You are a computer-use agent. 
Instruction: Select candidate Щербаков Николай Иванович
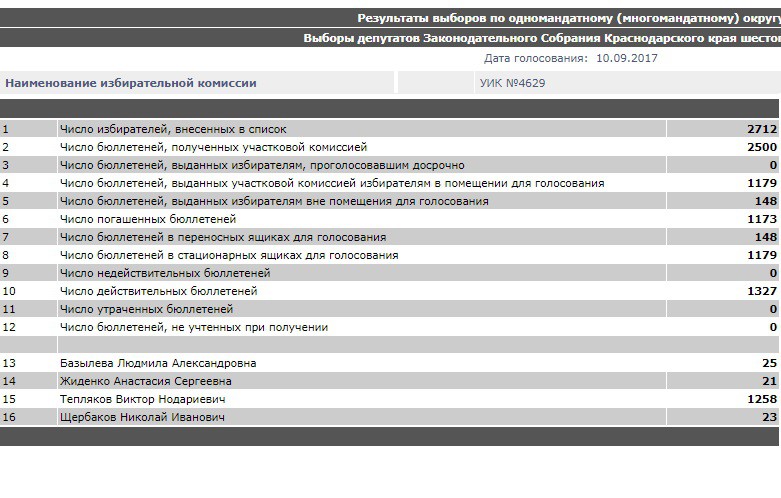pyautogui.click(x=142, y=417)
